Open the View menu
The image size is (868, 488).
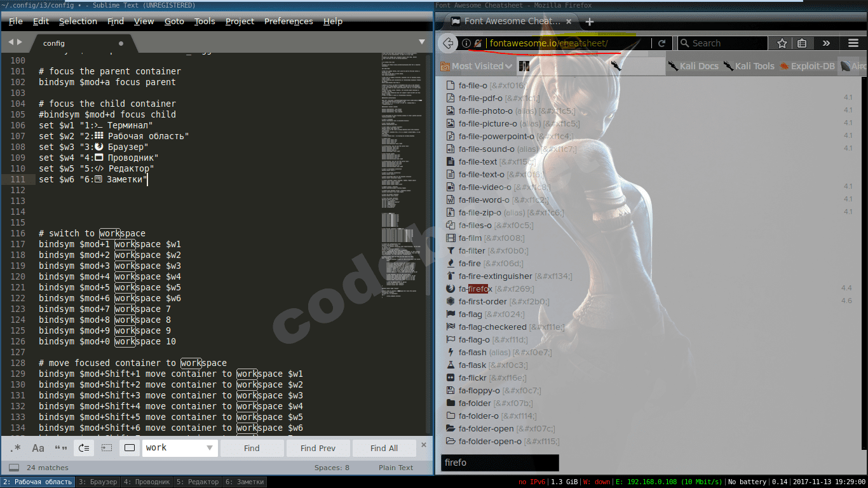tap(144, 21)
